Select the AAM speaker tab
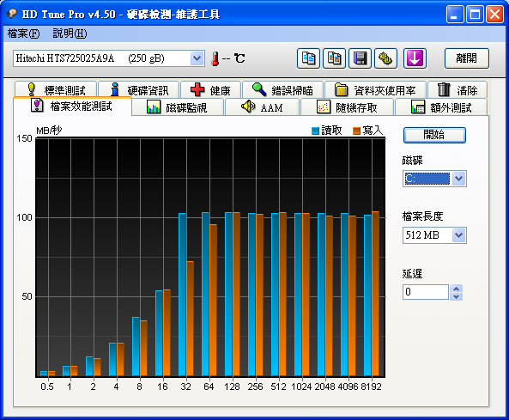The height and width of the screenshot is (420, 509). 262,107
